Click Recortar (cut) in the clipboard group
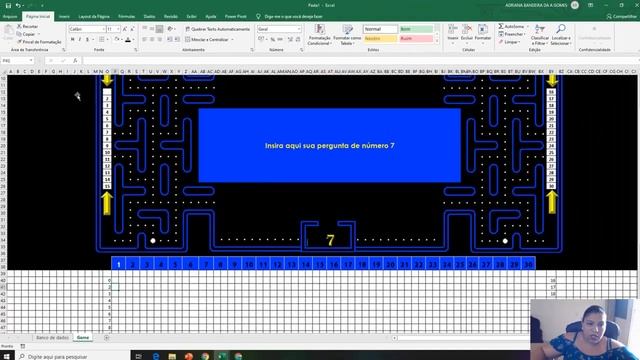640x360 pixels. point(27,26)
